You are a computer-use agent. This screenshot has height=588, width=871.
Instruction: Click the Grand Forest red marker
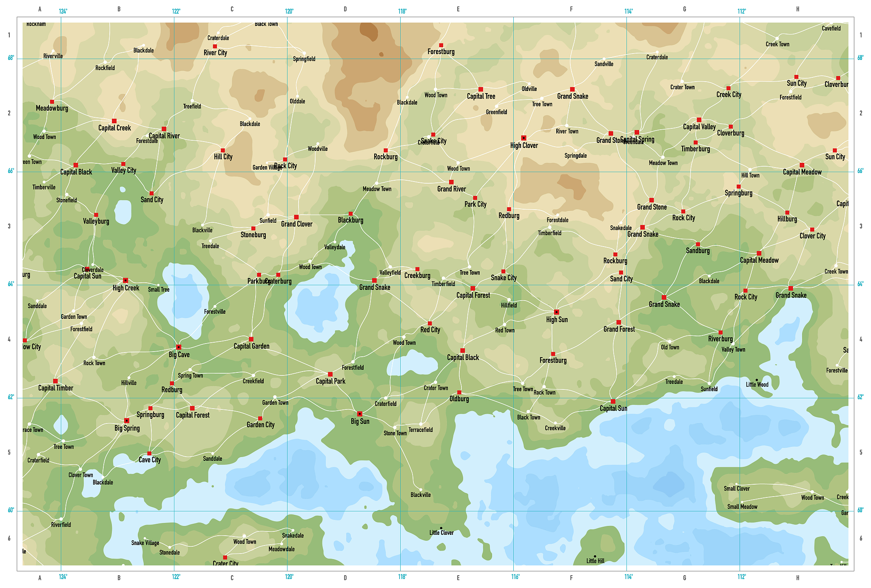pyautogui.click(x=618, y=322)
